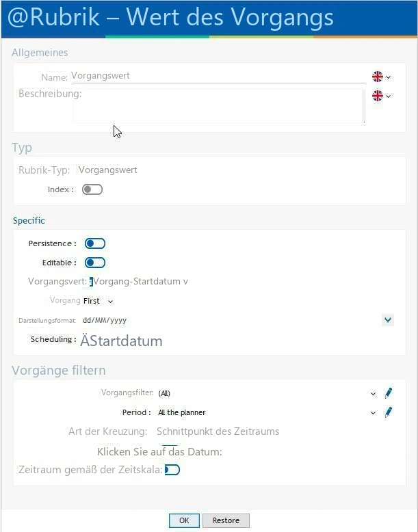Screen dimensions: 418x532
Task: Click the UK flag icon beside Name
Action: [x=377, y=77]
